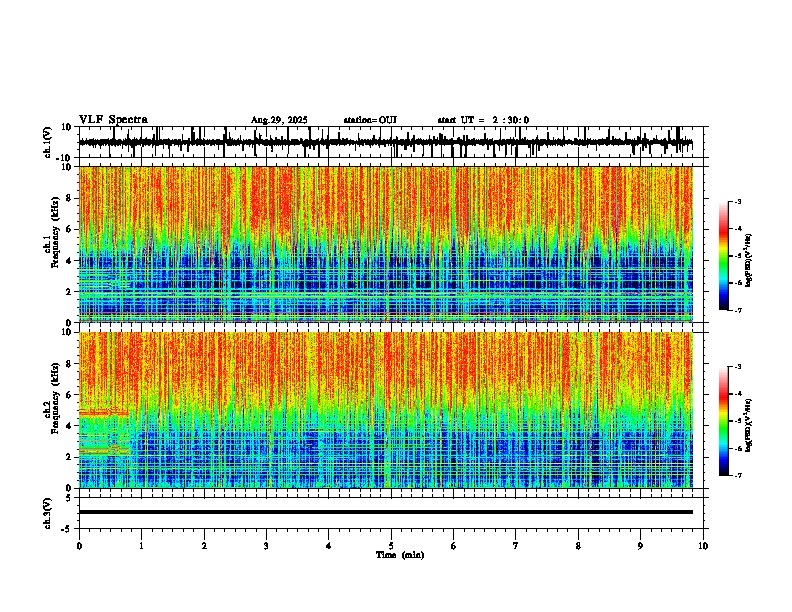Click inside the ch.1 frequency spectrogram

tap(385, 244)
